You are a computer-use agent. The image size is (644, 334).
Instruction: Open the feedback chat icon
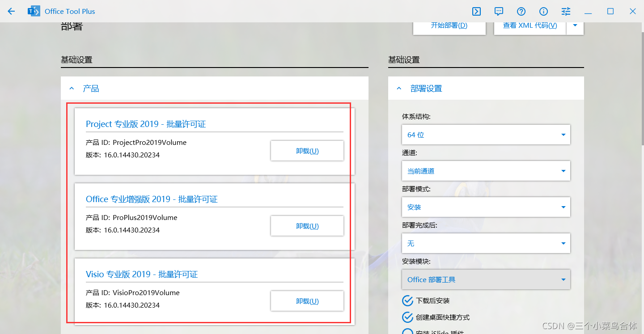499,11
